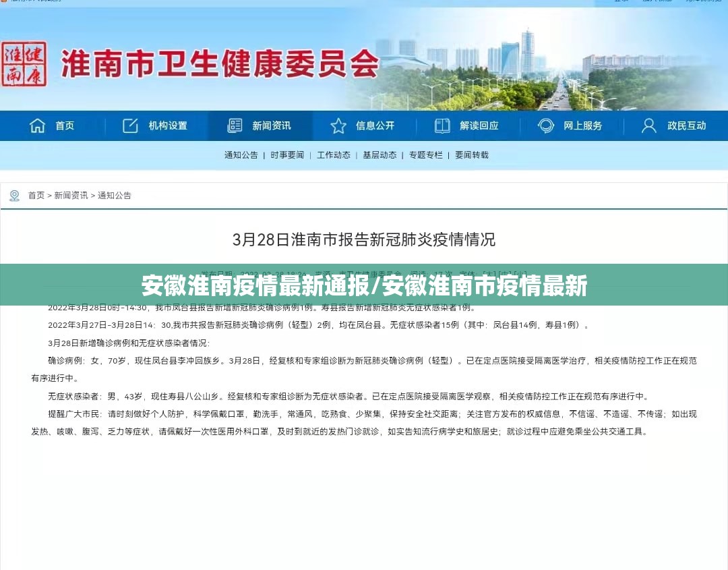728x570 pixels.
Task: Go to 专题专栏 in the sub-navigation
Action: click(426, 155)
